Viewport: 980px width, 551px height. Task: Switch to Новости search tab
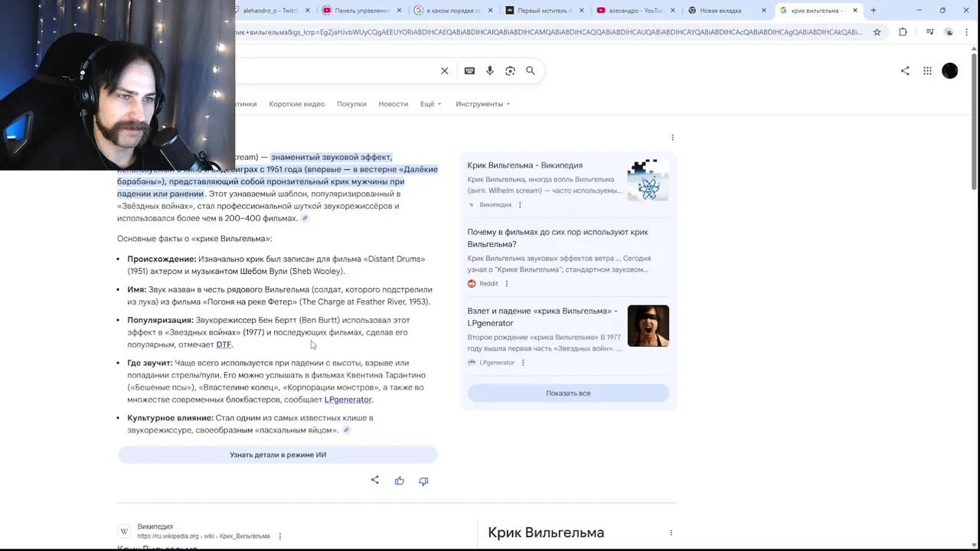click(393, 104)
